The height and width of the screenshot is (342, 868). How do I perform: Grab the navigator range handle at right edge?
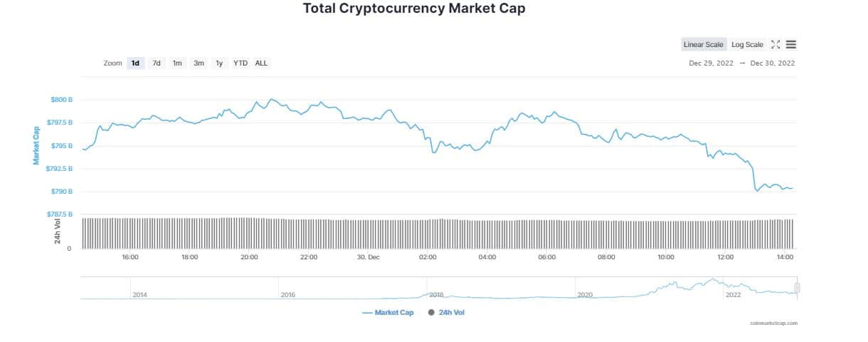click(798, 288)
